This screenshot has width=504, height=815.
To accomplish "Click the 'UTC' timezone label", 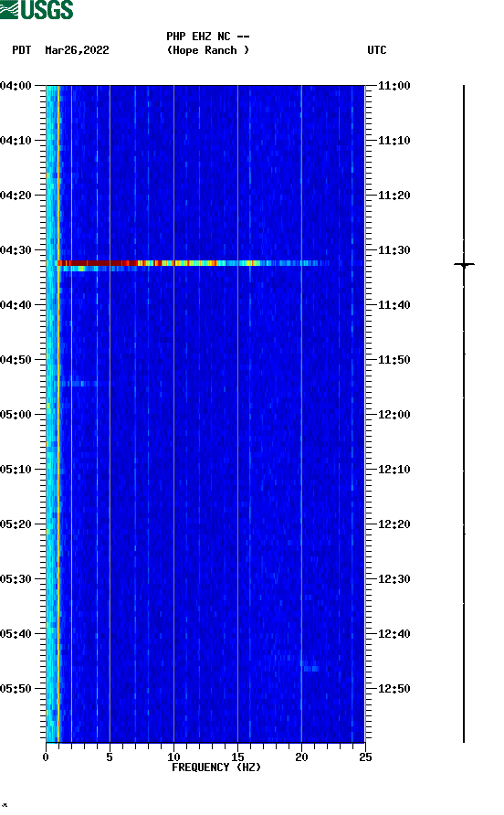I will [x=377, y=50].
